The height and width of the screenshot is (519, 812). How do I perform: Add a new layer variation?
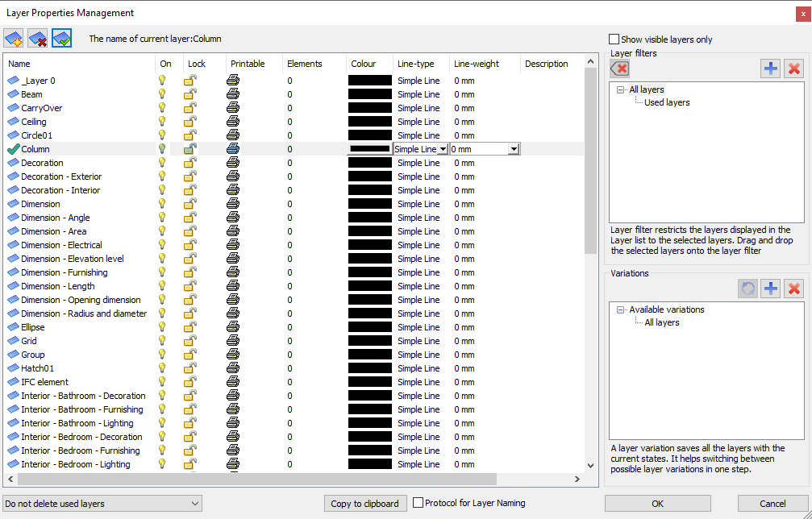click(x=770, y=289)
